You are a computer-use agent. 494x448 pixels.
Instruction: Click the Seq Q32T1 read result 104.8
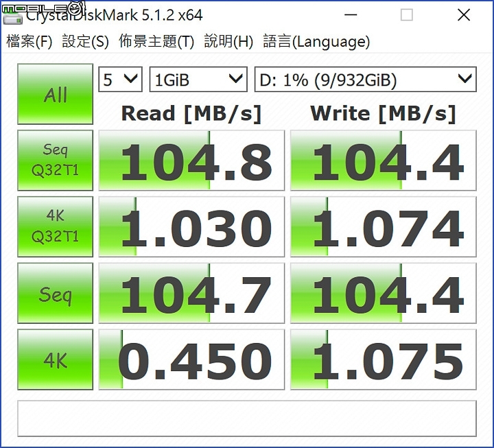click(191, 161)
